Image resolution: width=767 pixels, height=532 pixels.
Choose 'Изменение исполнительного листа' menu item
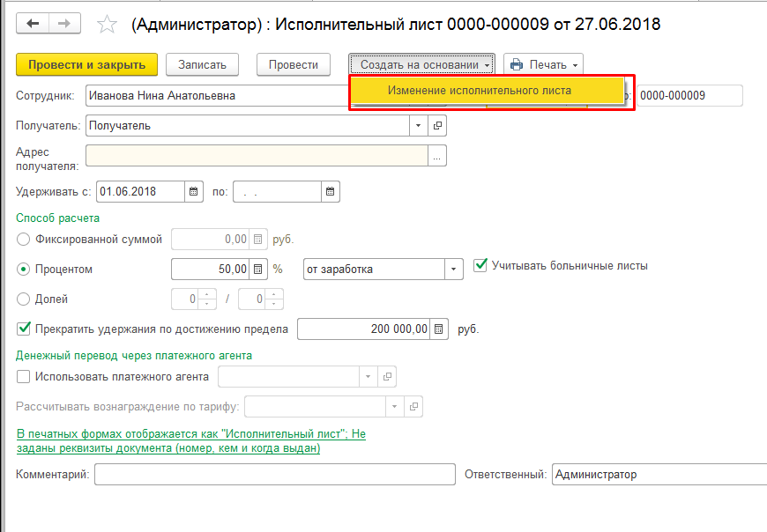click(480, 91)
